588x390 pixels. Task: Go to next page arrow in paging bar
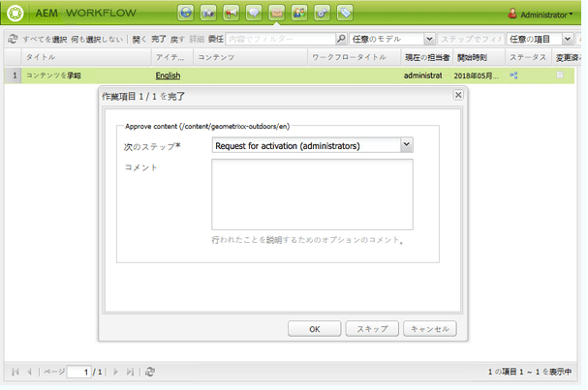115,372
